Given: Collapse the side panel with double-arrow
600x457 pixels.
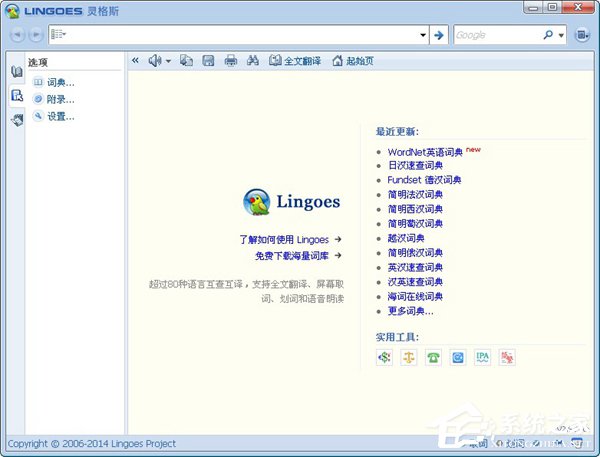Looking at the screenshot, I should point(135,61).
